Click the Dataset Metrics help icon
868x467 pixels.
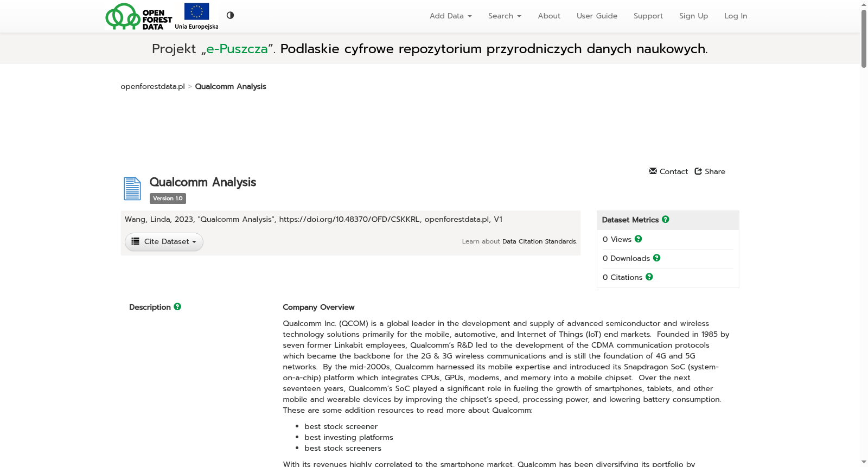[666, 219]
